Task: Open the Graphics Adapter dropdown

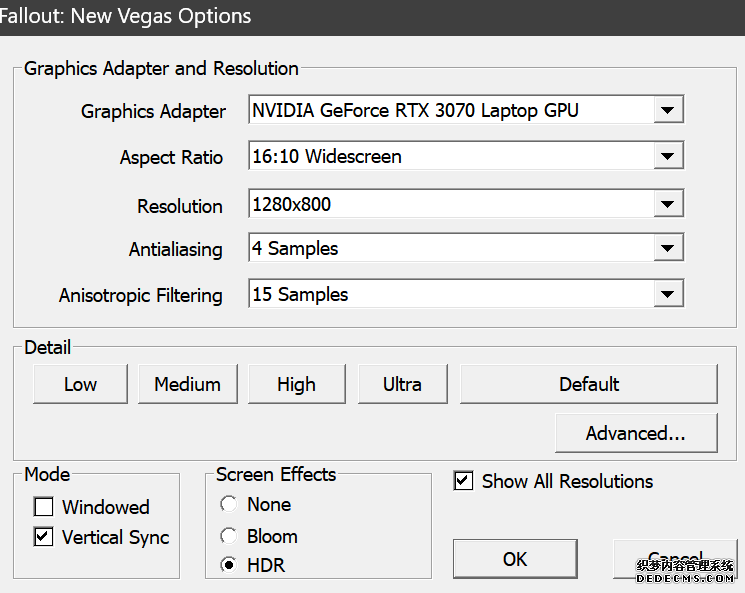Action: [667, 110]
